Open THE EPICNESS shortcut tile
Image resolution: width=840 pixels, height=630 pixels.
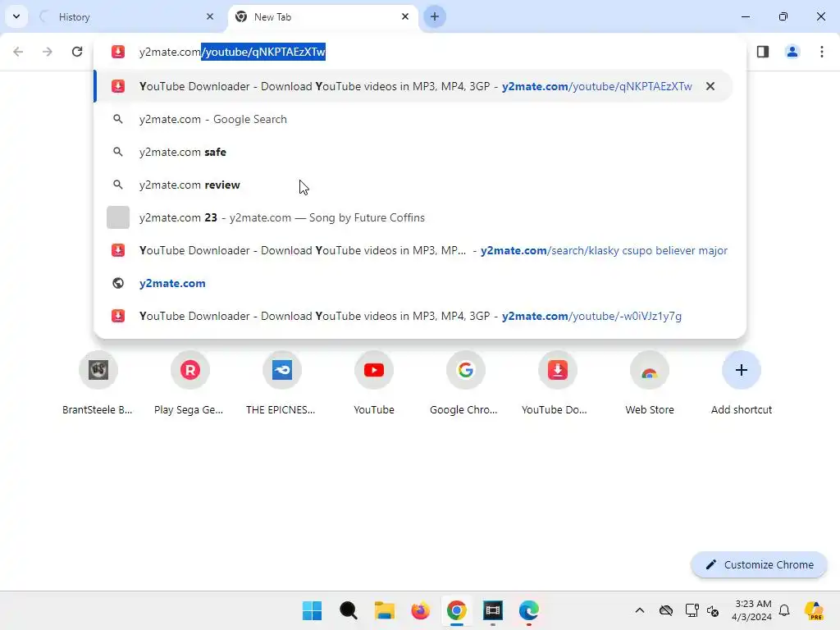282,382
